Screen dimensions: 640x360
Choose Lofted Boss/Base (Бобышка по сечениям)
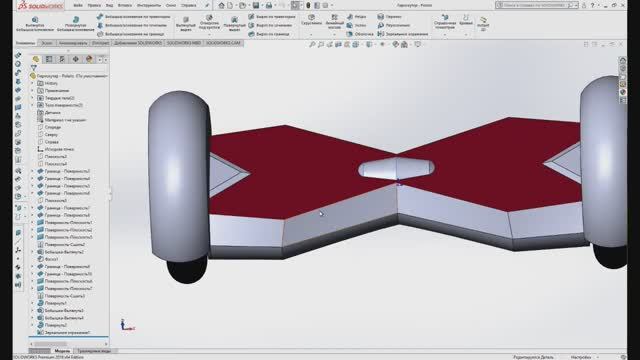[x=131, y=25]
